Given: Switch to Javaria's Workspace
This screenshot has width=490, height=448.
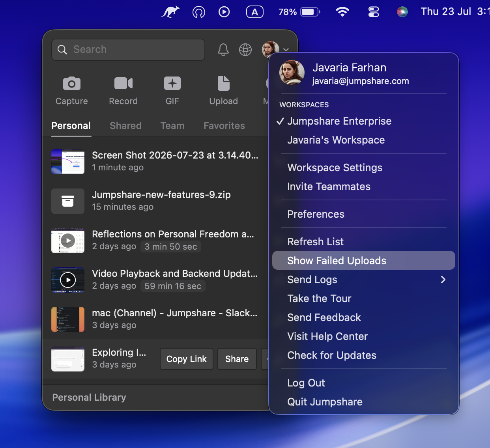Looking at the screenshot, I should pyautogui.click(x=364, y=140).
